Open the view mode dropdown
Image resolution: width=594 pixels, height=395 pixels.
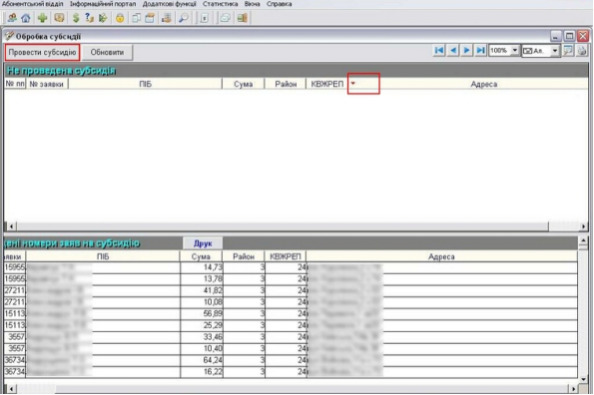click(555, 50)
